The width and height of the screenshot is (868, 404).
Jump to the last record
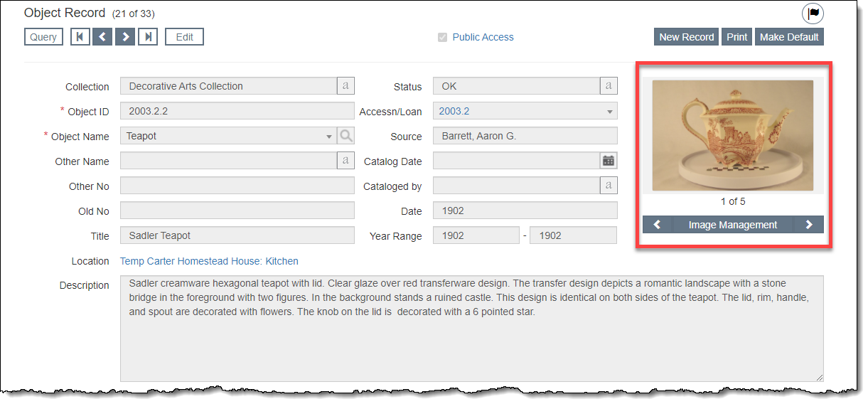[148, 37]
